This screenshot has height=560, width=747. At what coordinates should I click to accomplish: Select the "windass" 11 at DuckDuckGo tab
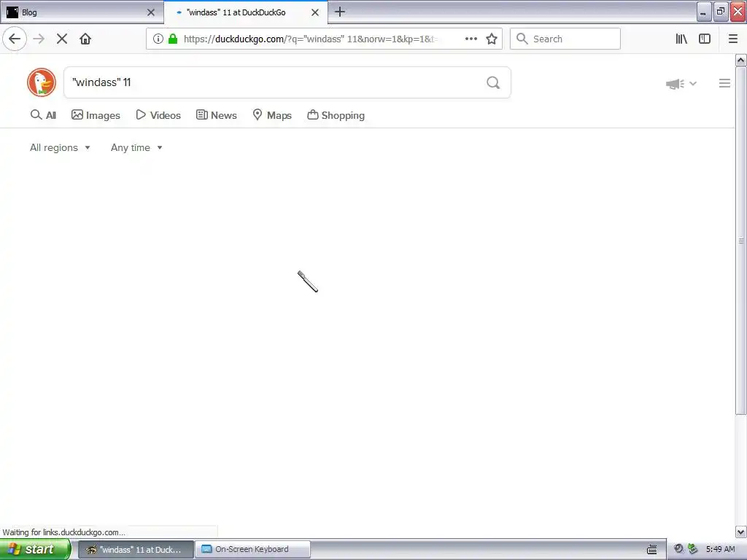pos(246,12)
